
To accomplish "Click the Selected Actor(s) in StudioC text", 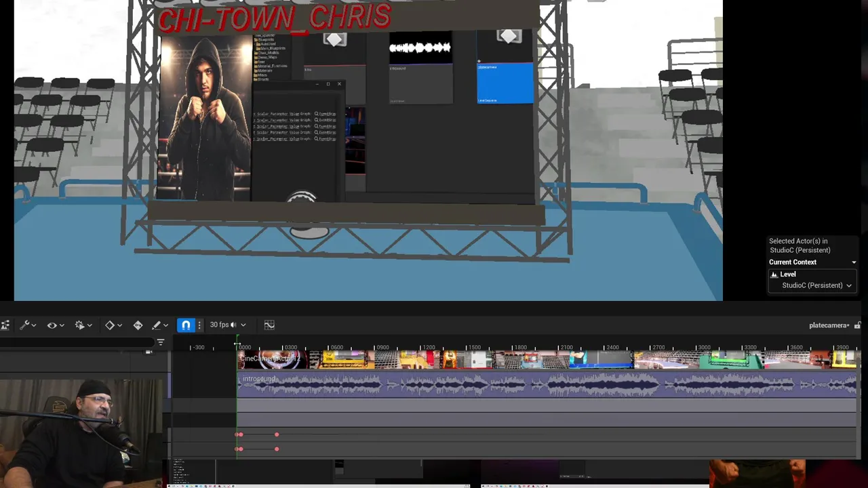I will (800, 245).
